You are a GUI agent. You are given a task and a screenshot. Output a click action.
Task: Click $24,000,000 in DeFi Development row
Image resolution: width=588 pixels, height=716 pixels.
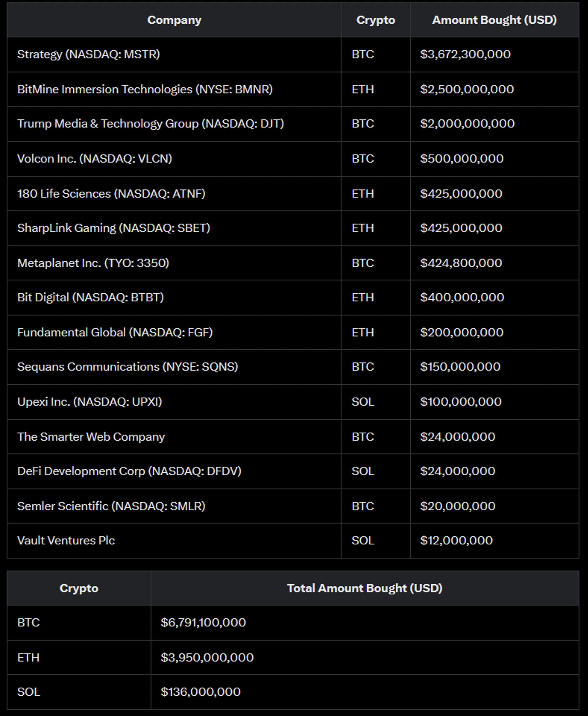click(457, 471)
